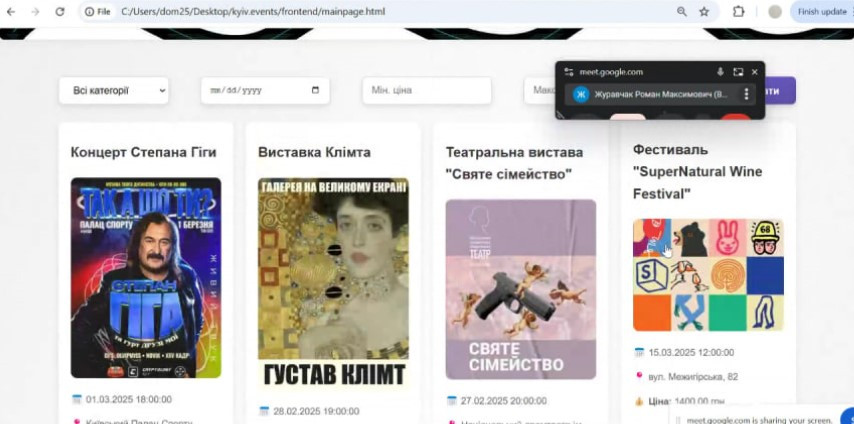Focus the address bar showing mainpage.html path

point(253,11)
